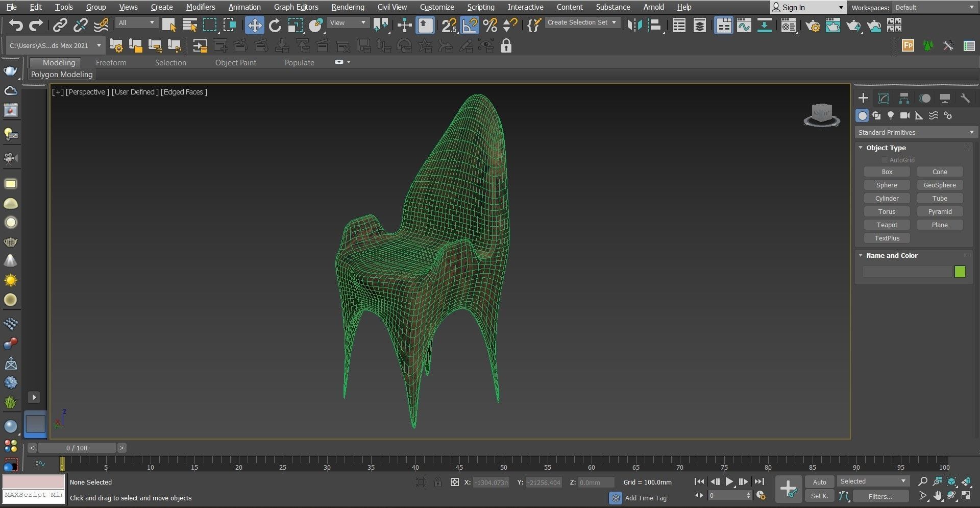Open the Modifiers menu
Screen dimensions: 980x508
pos(200,7)
